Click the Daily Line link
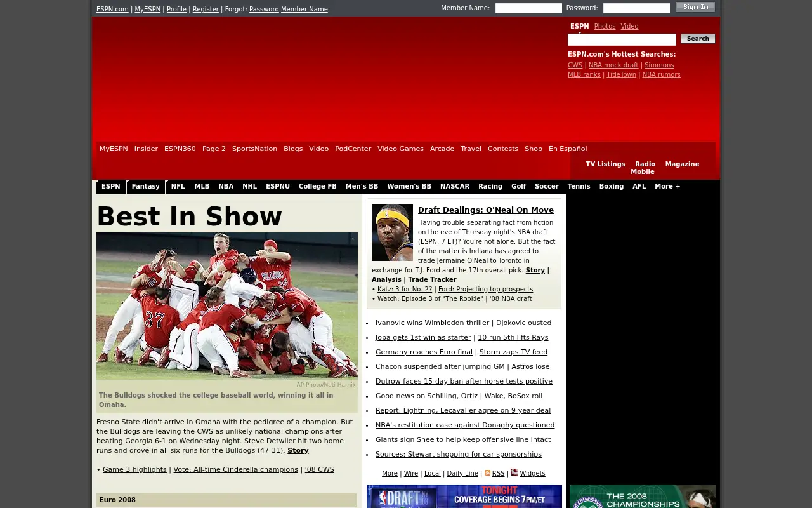 coord(462,474)
